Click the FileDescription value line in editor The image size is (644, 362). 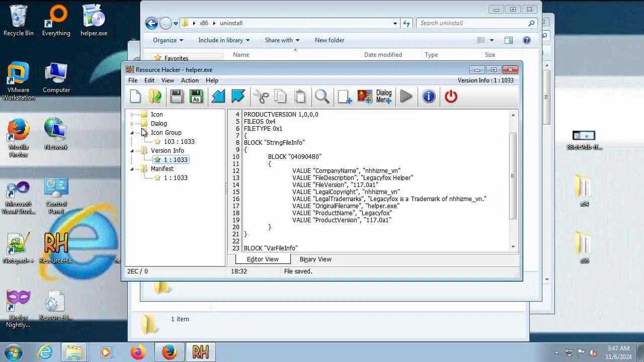tap(353, 178)
